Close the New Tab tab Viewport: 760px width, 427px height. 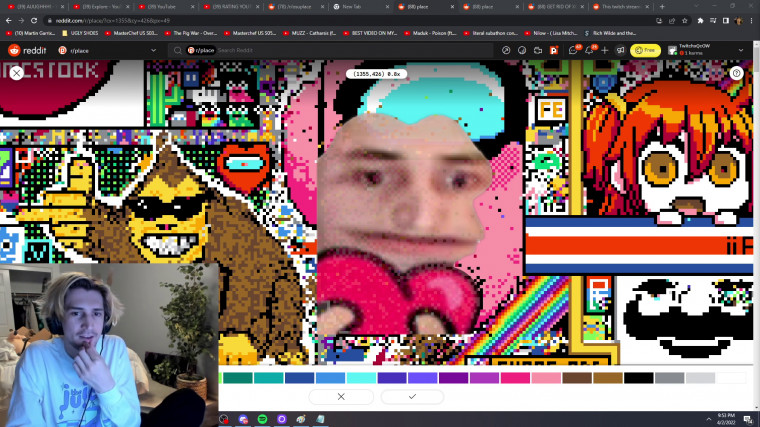pyautogui.click(x=387, y=7)
